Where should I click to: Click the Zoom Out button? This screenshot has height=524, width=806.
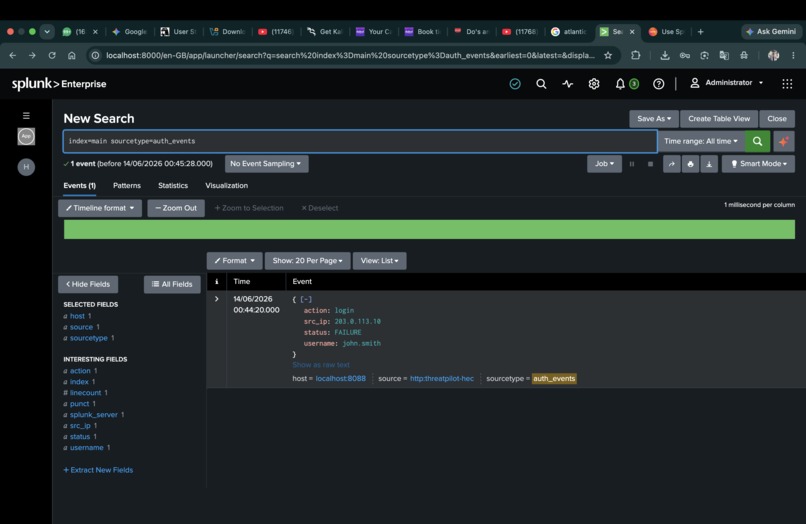(176, 208)
